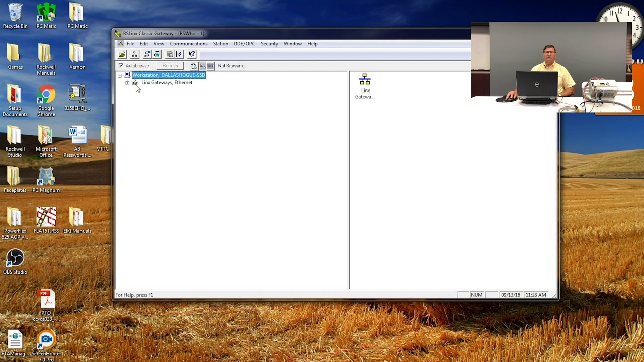Open the Station menu
This screenshot has height=362, width=644.
(220, 44)
